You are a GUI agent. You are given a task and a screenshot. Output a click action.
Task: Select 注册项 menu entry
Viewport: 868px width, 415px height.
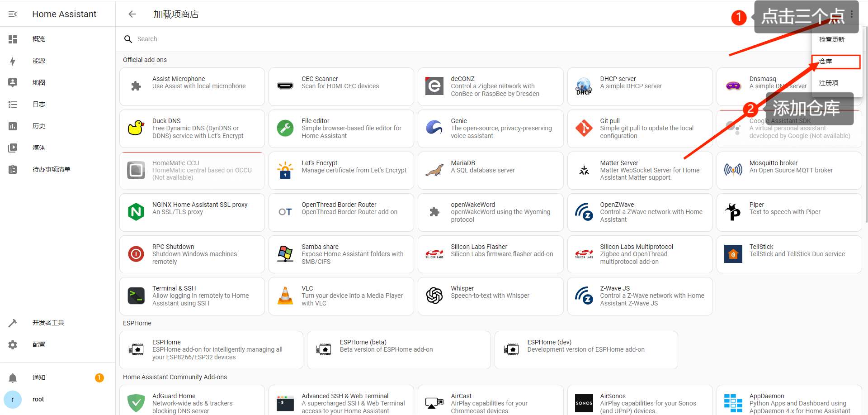point(829,83)
